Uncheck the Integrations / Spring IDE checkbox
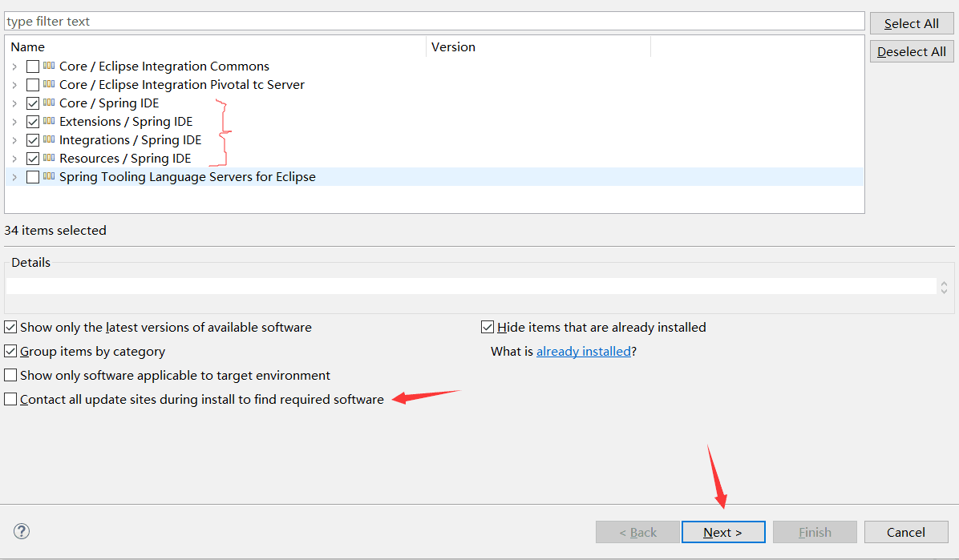 coord(33,140)
